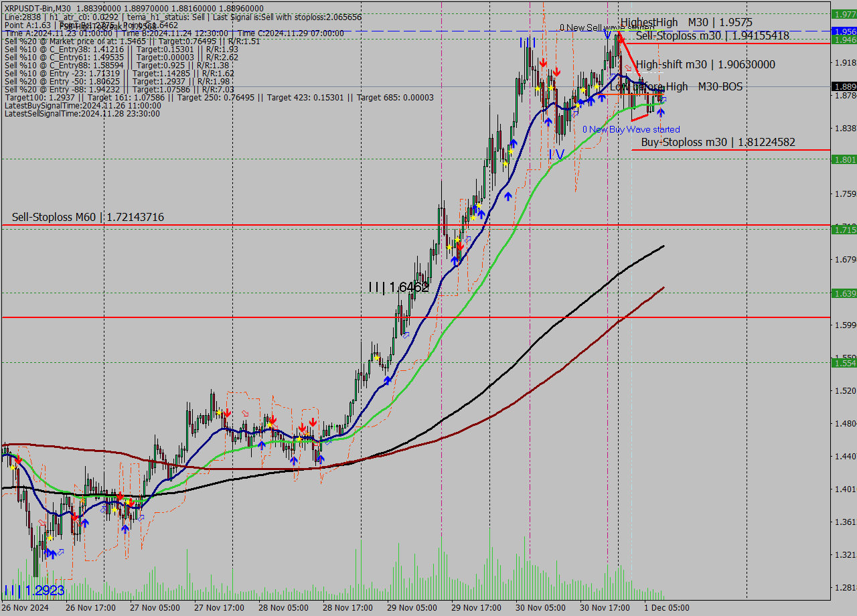
Task: Click the '30 Nov 17:00' time axis label
Action: click(x=605, y=608)
